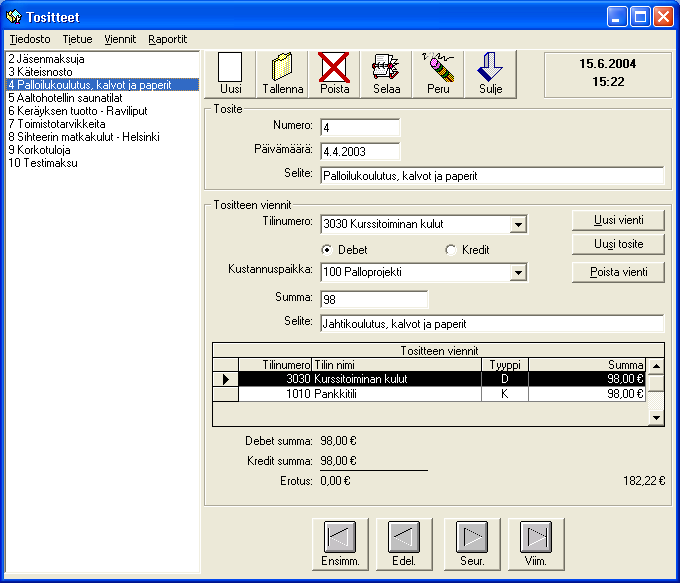The height and width of the screenshot is (583, 680).
Task: Select list item 4 Palloilukoulutus, kalvot ja paperit
Action: click(102, 85)
